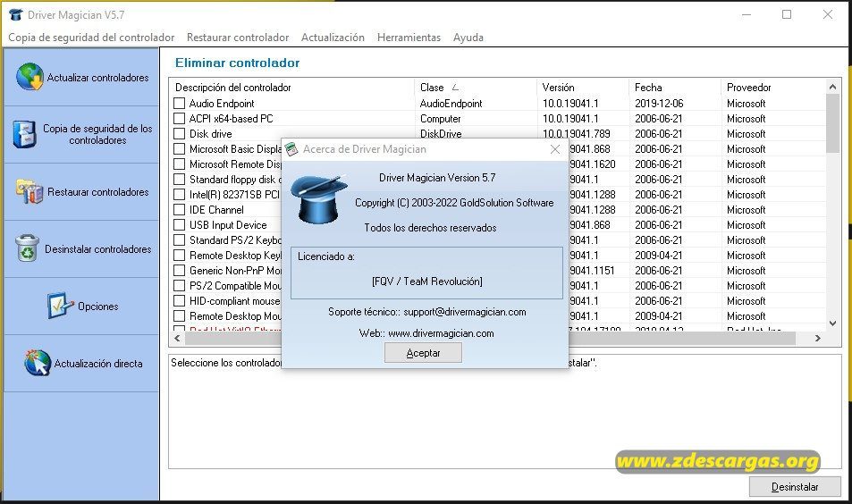Image resolution: width=852 pixels, height=504 pixels.
Task: Maximize the Driver Magician window
Action: point(786,14)
